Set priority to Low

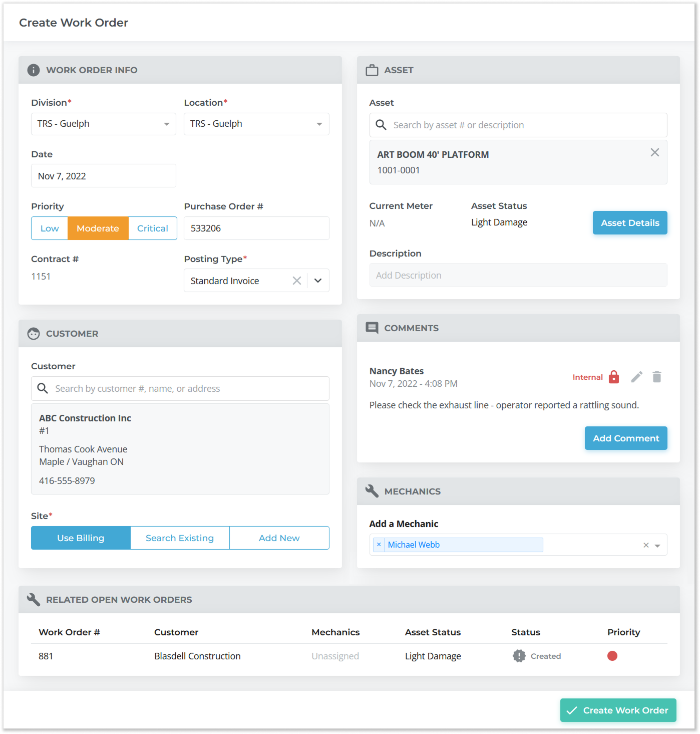50,228
